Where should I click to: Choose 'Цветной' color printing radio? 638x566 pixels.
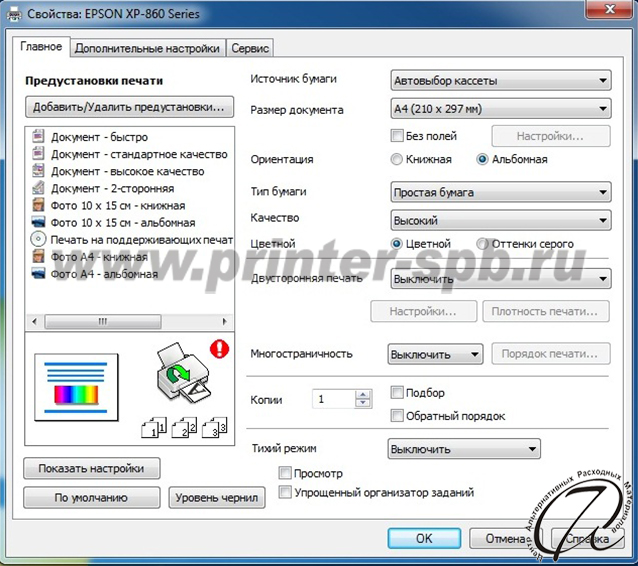(396, 244)
